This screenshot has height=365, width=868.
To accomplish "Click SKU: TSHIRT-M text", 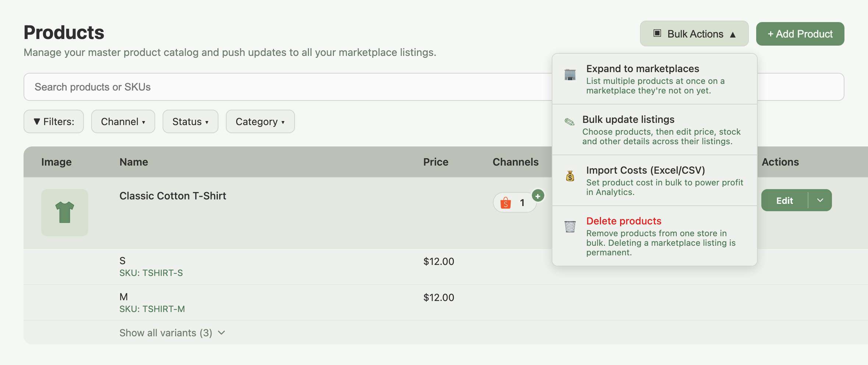I will point(152,309).
